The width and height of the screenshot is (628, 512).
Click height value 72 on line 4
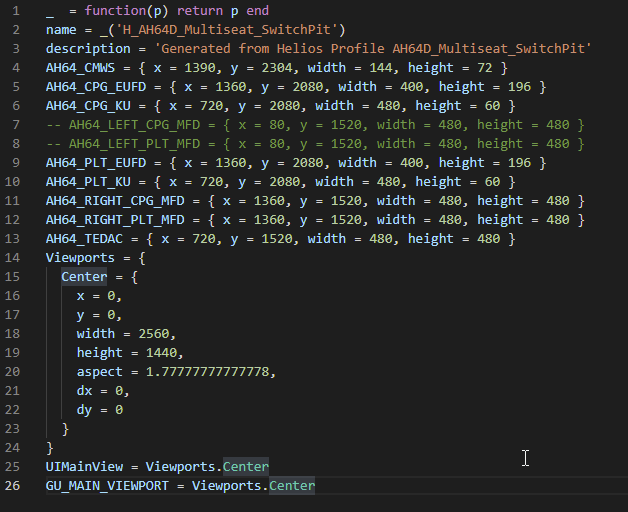click(x=485, y=68)
